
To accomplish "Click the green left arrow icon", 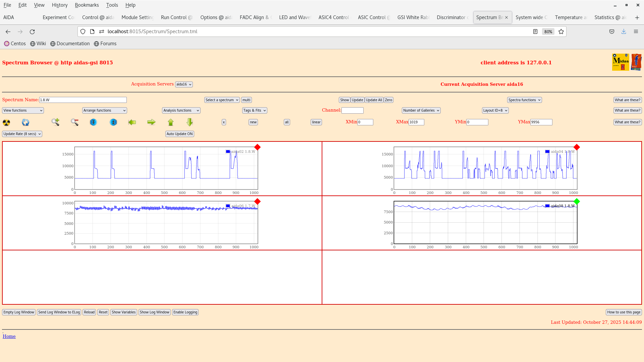I will (x=132, y=122).
